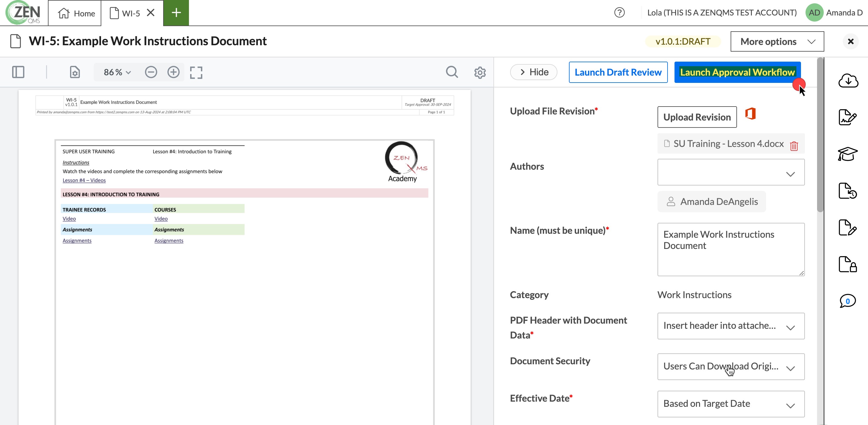Open the Trainee Records Assignments link
The image size is (868, 425).
tap(77, 241)
